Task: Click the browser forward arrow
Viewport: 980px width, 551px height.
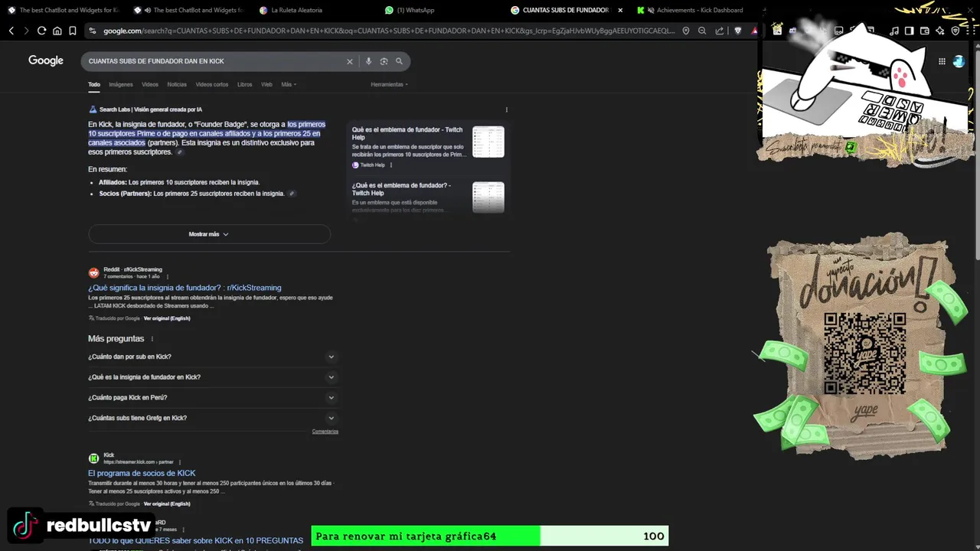Action: (x=26, y=31)
